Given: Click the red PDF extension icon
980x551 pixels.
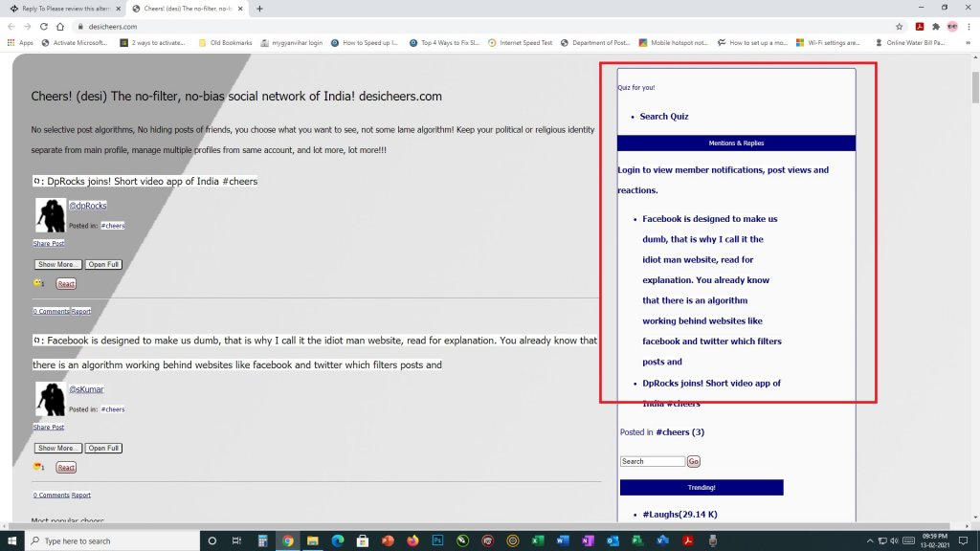Looking at the screenshot, I should 920,26.
